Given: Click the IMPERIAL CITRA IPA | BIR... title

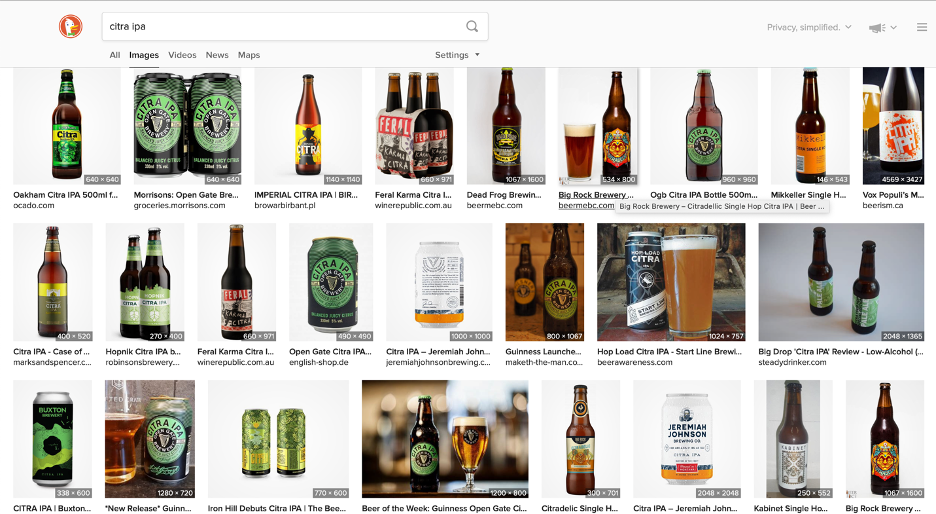Looking at the screenshot, I should [306, 195].
